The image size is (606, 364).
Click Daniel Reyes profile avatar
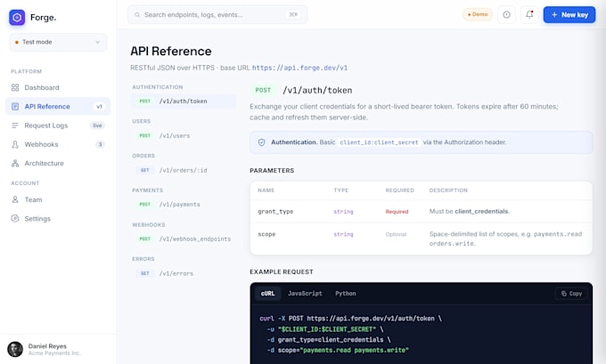pos(15,349)
